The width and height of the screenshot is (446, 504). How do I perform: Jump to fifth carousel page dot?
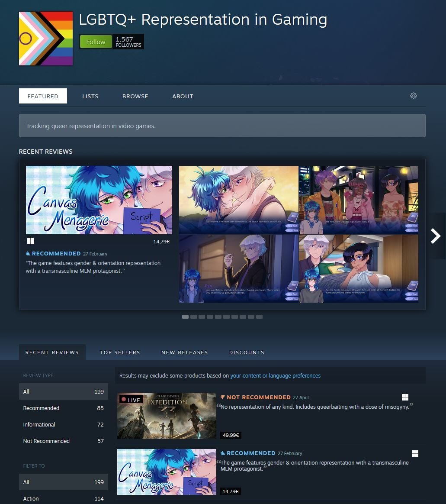218,317
